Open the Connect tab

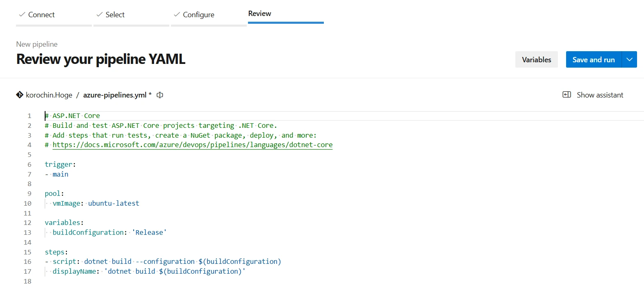coord(41,15)
